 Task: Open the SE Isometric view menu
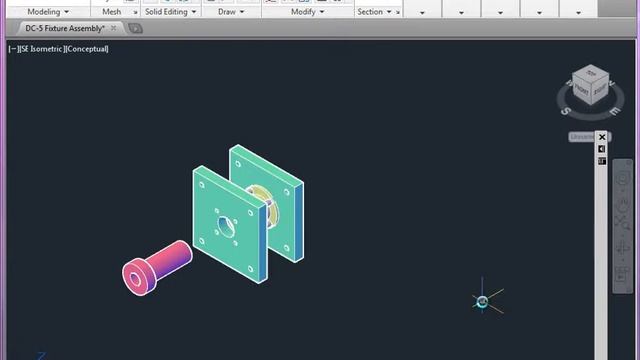(x=41, y=49)
